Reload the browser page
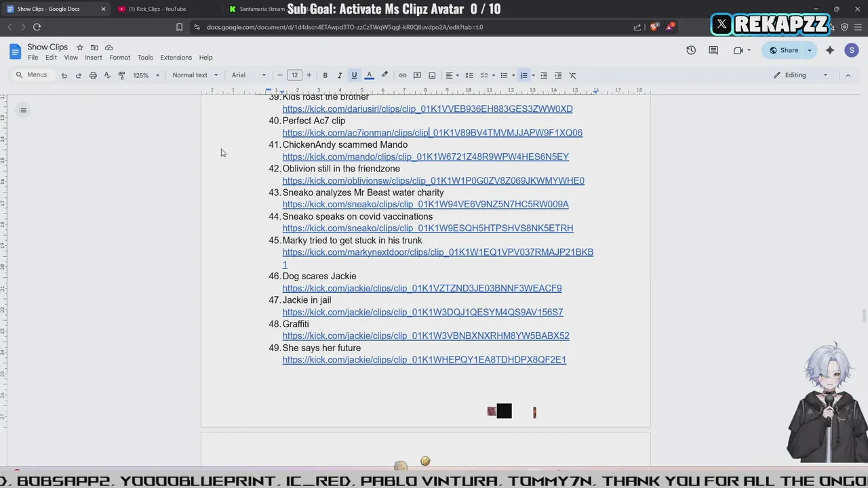 pos(37,27)
